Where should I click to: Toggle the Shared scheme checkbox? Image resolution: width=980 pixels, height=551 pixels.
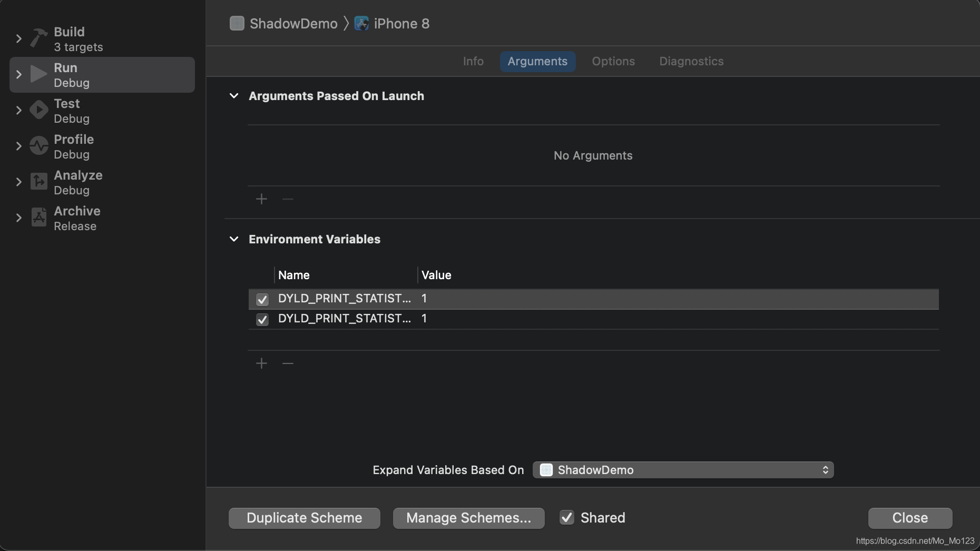point(567,518)
